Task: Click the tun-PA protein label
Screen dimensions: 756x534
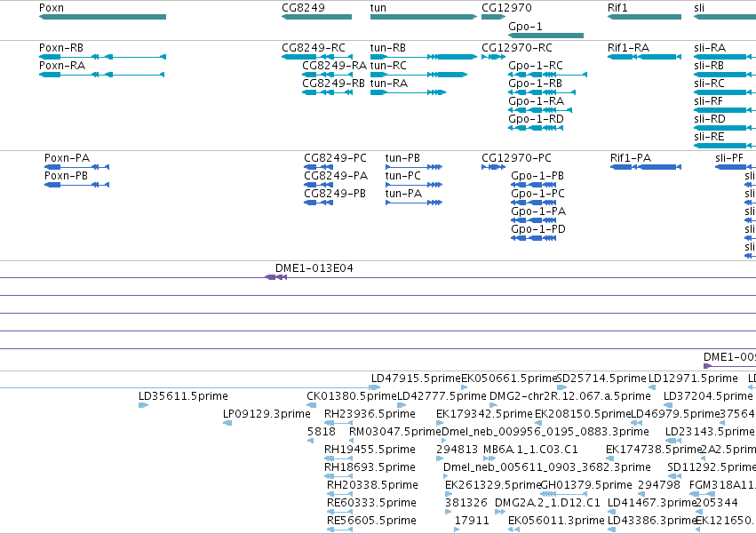Action: coord(403,194)
